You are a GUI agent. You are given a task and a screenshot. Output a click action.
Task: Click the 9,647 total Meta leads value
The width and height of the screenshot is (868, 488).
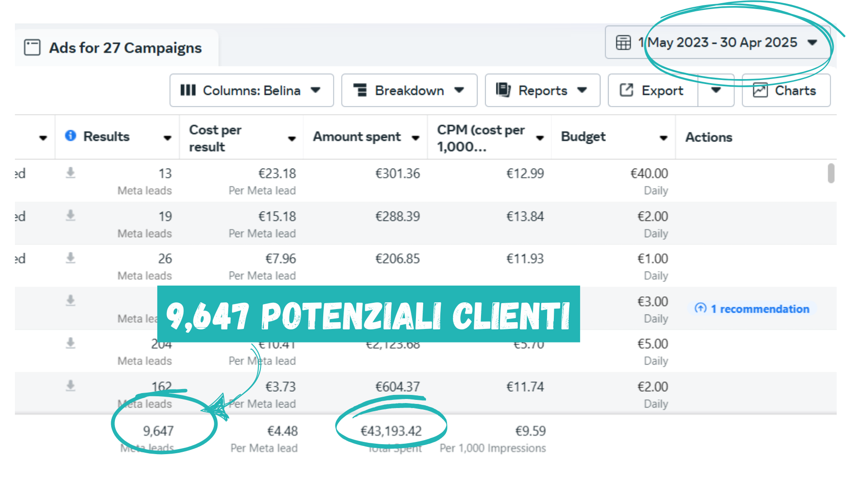[158, 431]
